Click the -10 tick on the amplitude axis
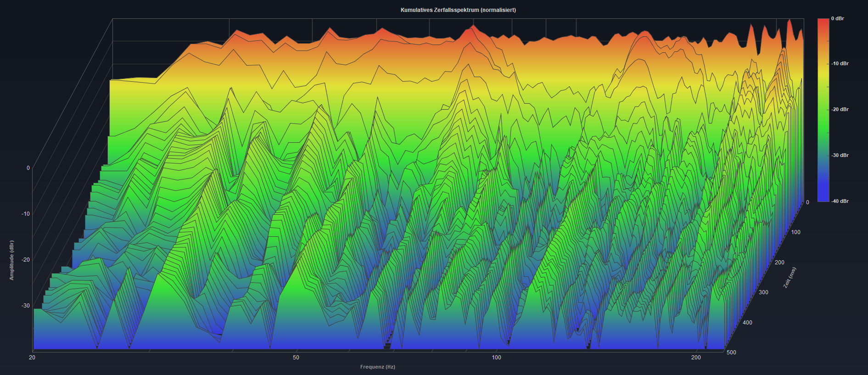This screenshot has width=868, height=375. click(26, 214)
